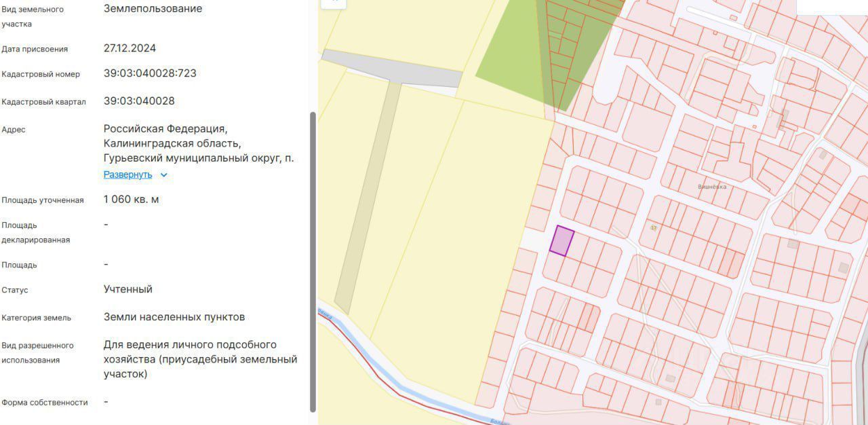Screen dimensions: 868x425
Task: Click cadastral number 39:03:040028:723
Action: [150, 73]
